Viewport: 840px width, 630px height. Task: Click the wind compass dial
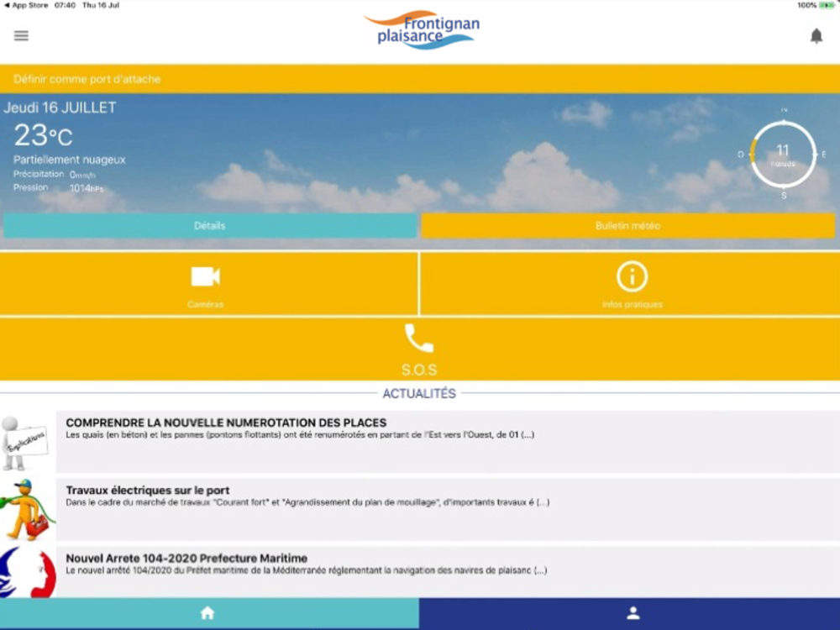(783, 155)
